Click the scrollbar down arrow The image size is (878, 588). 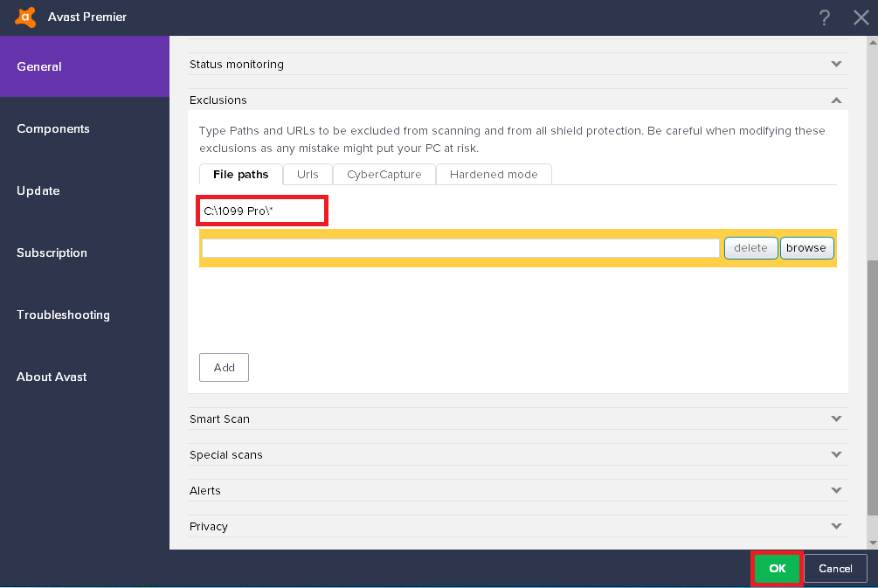873,543
